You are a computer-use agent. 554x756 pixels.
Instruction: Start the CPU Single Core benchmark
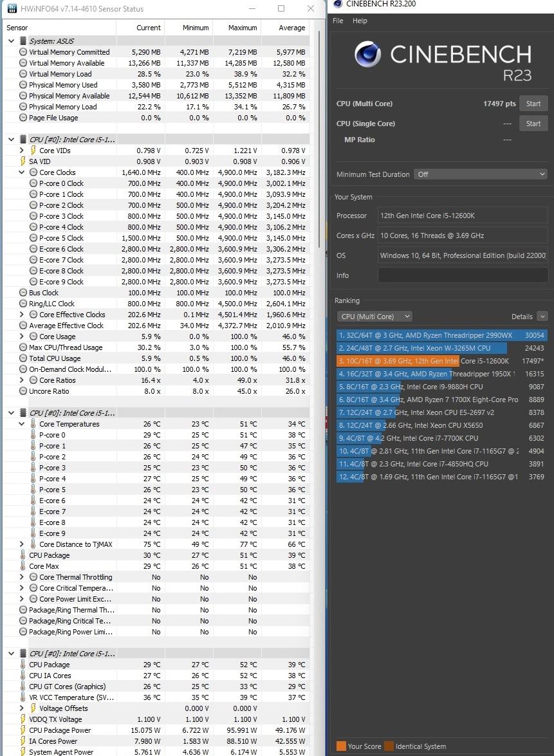coord(533,124)
